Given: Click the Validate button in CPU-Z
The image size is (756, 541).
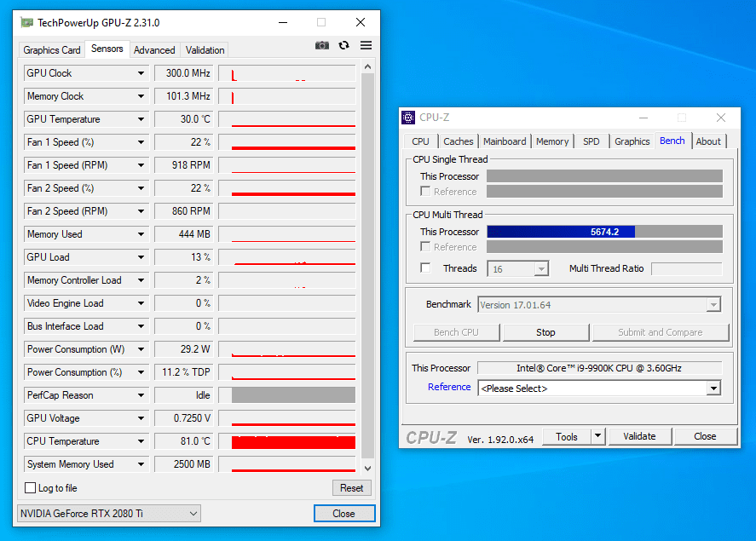Looking at the screenshot, I should [x=639, y=436].
